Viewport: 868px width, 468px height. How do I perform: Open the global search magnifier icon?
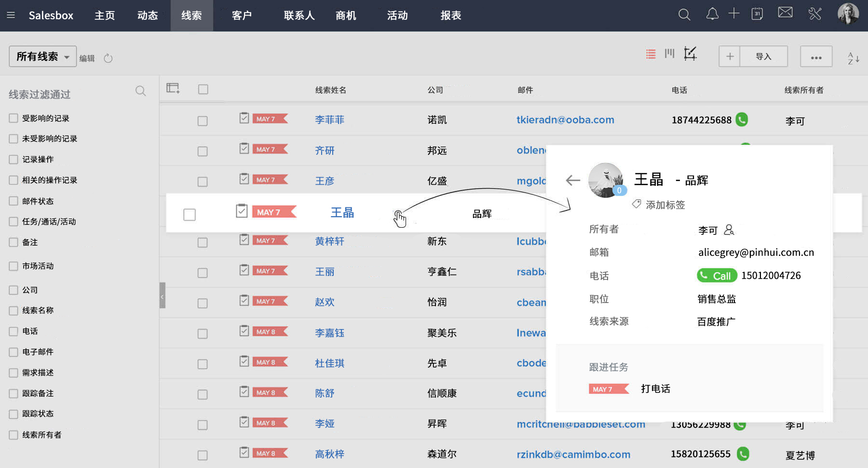[x=684, y=15]
